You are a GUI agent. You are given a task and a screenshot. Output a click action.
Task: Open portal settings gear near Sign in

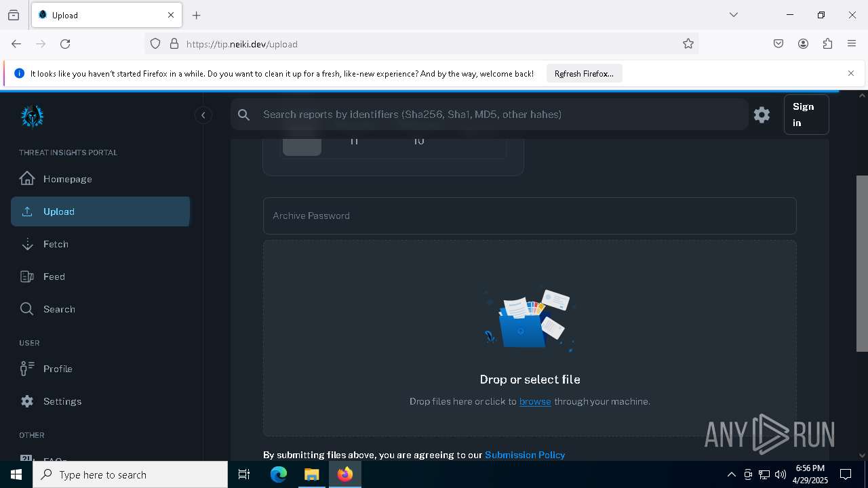pos(762,115)
